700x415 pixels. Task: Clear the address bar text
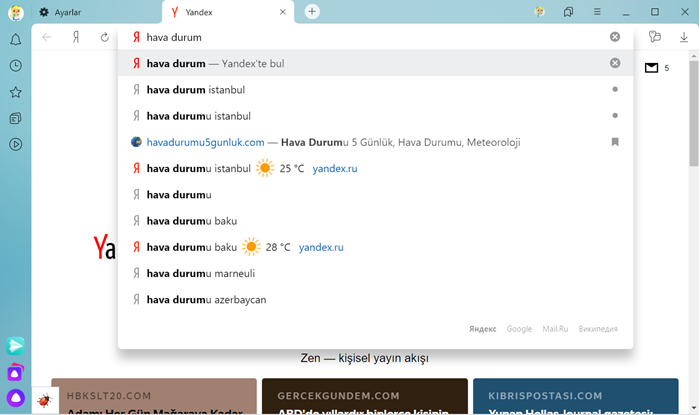coord(615,37)
